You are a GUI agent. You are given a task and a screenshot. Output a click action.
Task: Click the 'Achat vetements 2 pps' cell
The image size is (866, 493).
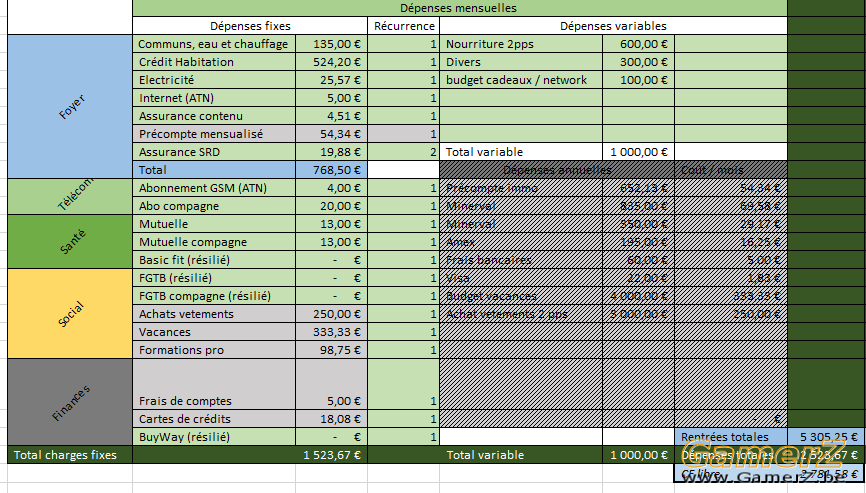pos(521,314)
